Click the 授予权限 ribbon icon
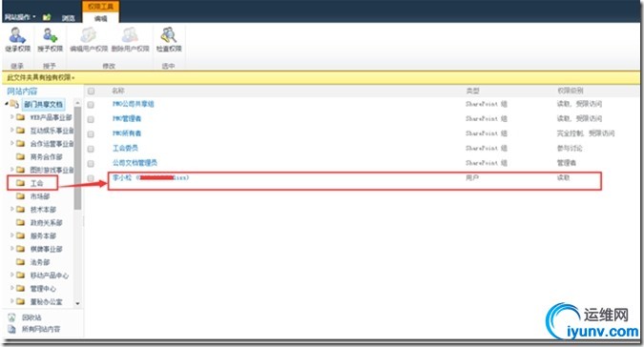Screen dimensions: 644x347 pos(51,35)
